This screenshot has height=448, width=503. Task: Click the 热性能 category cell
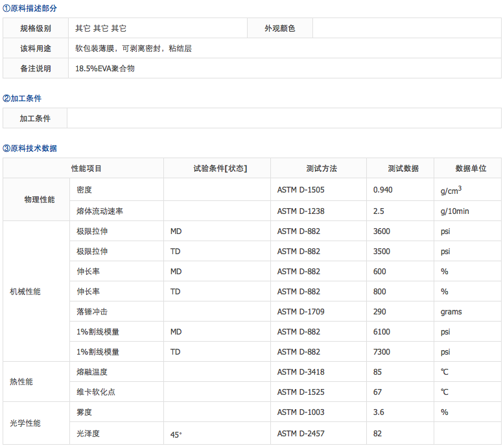21,382
